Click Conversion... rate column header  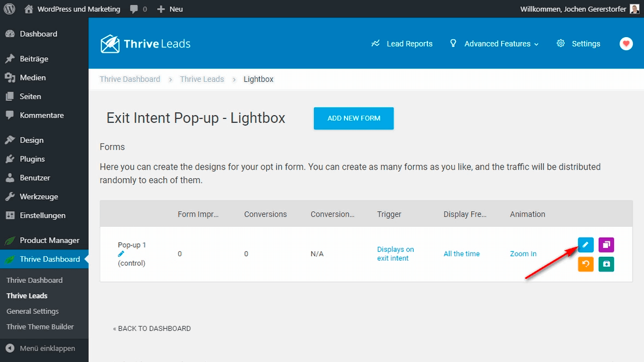pyautogui.click(x=332, y=214)
